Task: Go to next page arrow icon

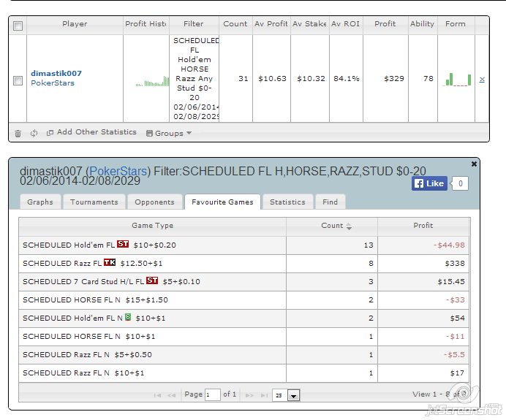Action: 249,395
